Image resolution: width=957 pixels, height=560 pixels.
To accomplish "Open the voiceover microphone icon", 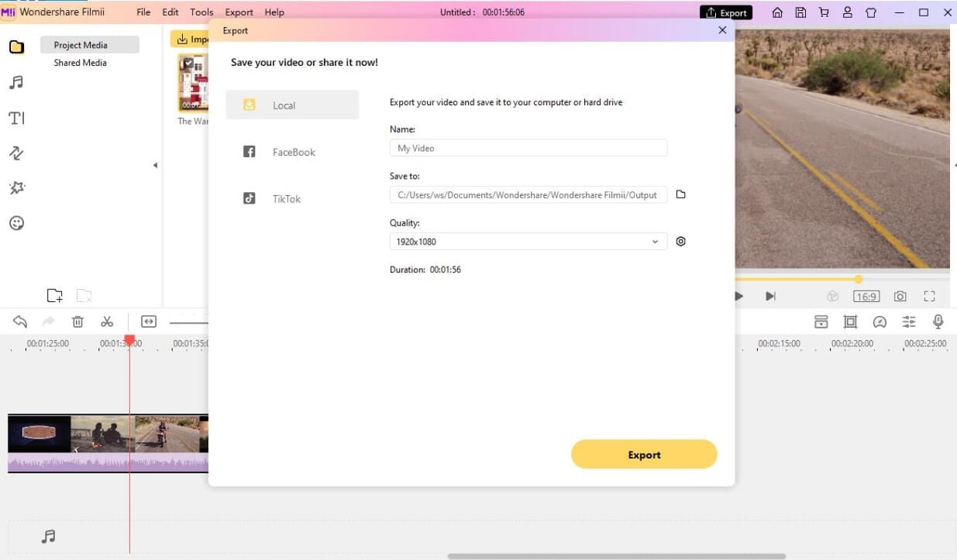I will [x=938, y=321].
